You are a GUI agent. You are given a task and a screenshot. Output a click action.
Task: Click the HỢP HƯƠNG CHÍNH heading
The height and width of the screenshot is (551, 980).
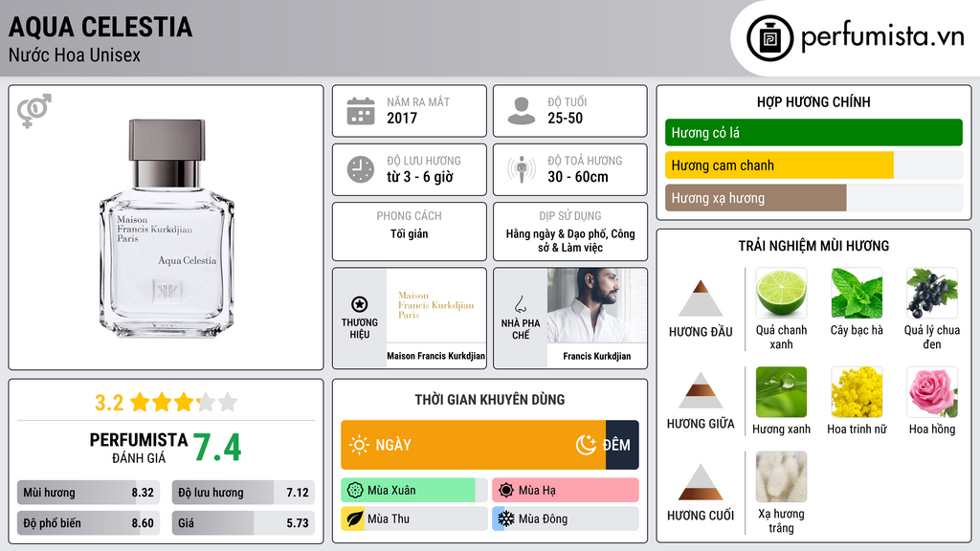pyautogui.click(x=813, y=101)
